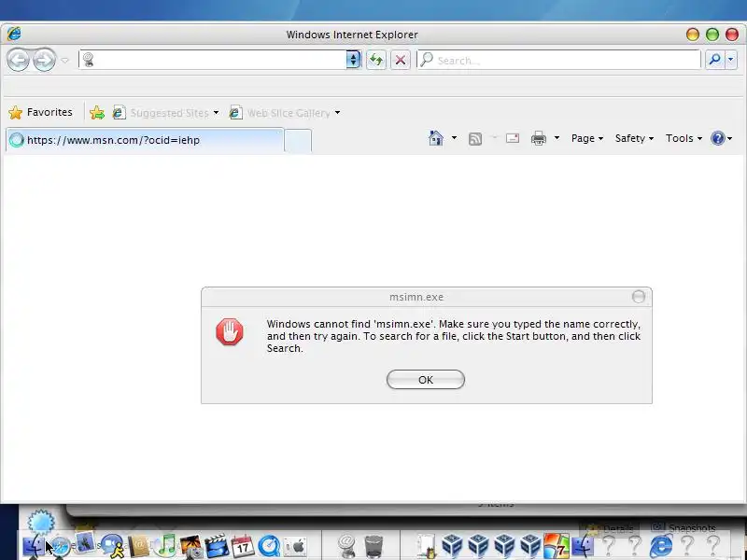Screen dimensions: 747x560
Task: Select the msn.com tab
Action: coord(145,140)
